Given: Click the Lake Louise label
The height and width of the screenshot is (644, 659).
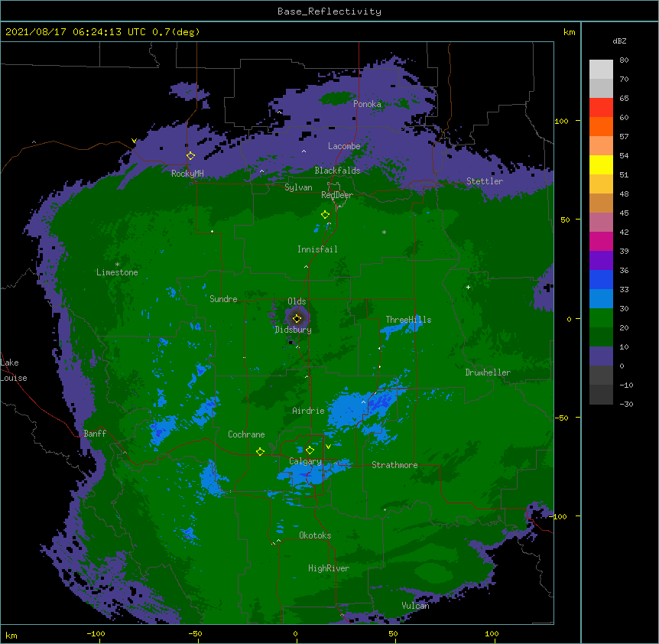Looking at the screenshot, I should pos(12,370).
